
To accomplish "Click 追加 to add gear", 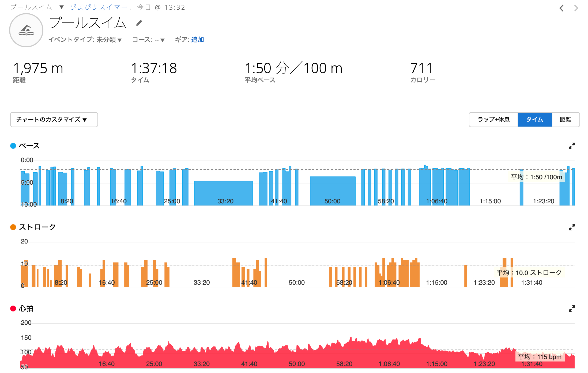I will (197, 40).
